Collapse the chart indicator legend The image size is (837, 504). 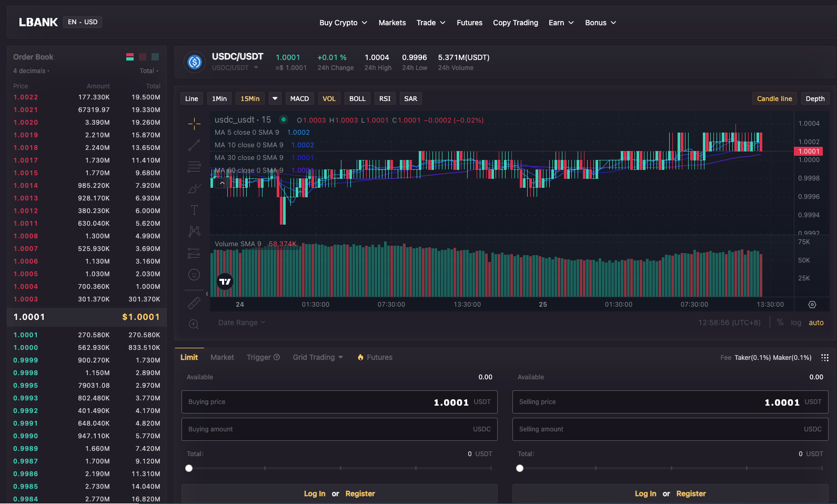tap(223, 183)
